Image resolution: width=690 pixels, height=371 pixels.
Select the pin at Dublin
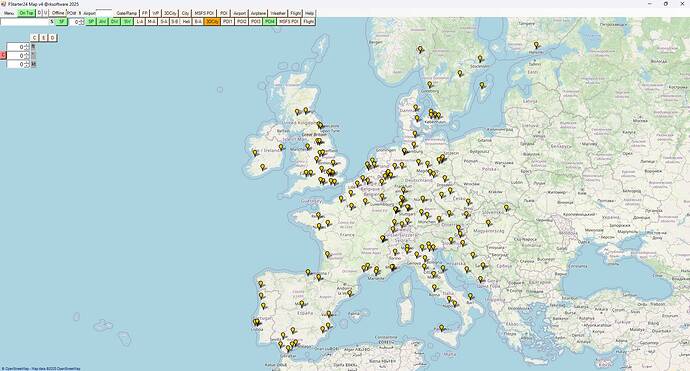coord(281,147)
